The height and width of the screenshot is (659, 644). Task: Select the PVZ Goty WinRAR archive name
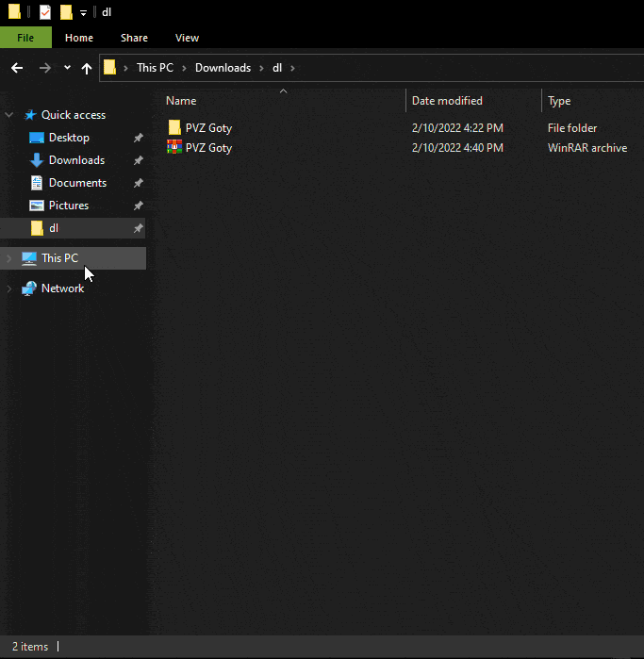pyautogui.click(x=208, y=148)
